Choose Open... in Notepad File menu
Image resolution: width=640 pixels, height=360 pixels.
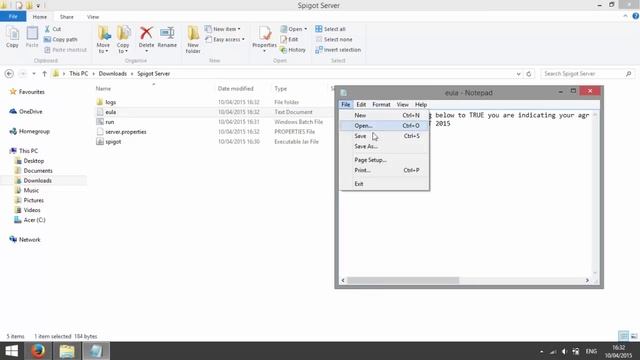pos(384,126)
